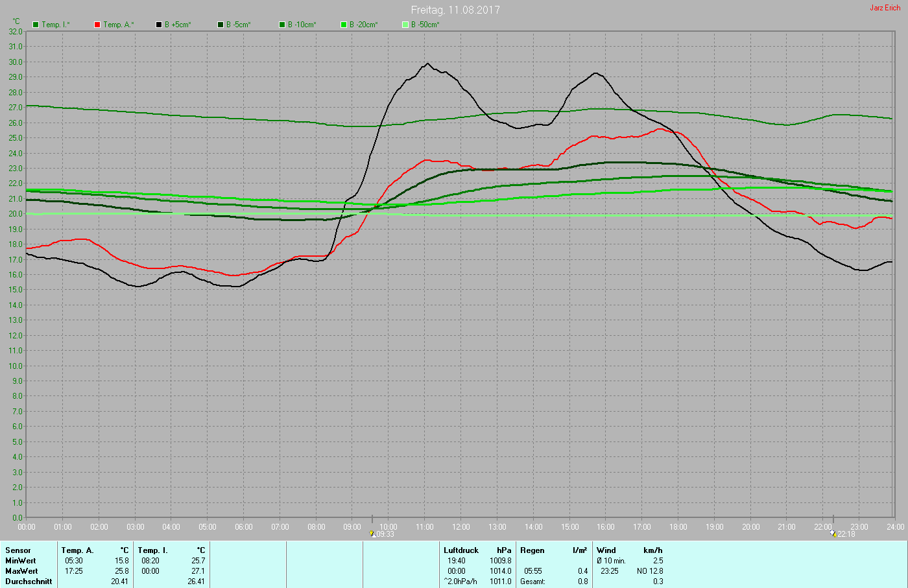Toggle the B -5cm legend label

coord(238,25)
